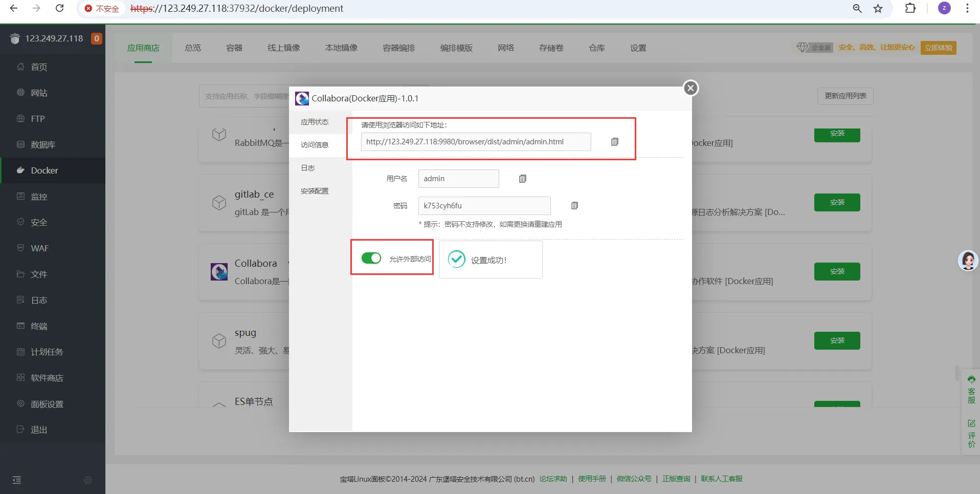Click the sidebar 日志 icon

20,299
